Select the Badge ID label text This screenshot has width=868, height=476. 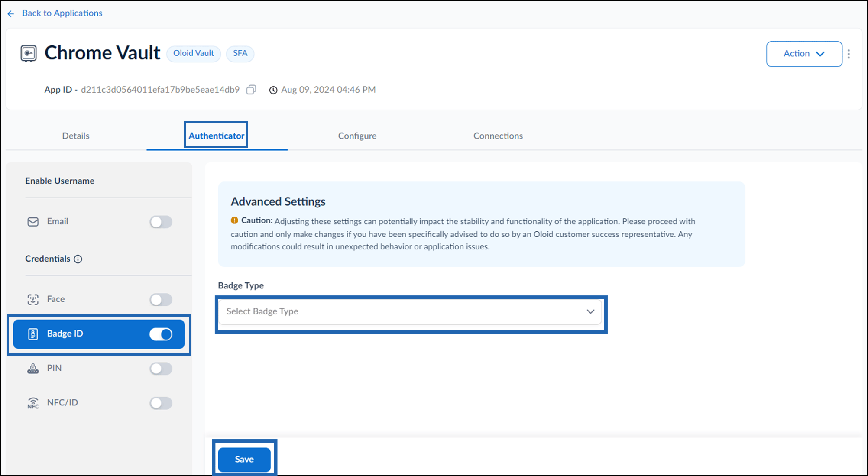click(x=65, y=334)
